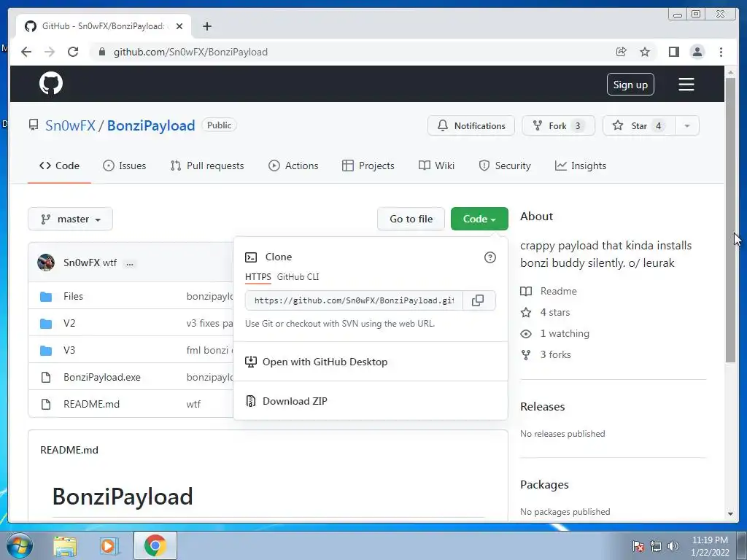747x560 pixels.
Task: Open the Projects tab
Action: (368, 166)
